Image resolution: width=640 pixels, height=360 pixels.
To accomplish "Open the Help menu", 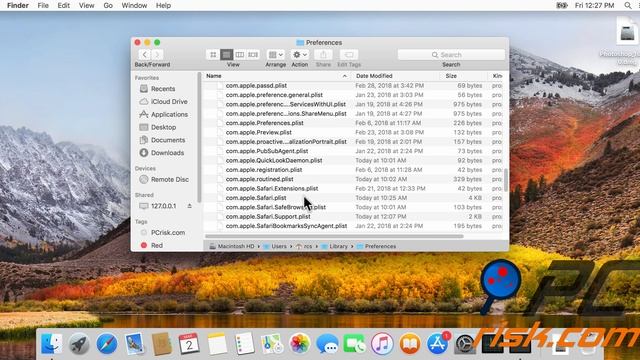I will tap(163, 5).
